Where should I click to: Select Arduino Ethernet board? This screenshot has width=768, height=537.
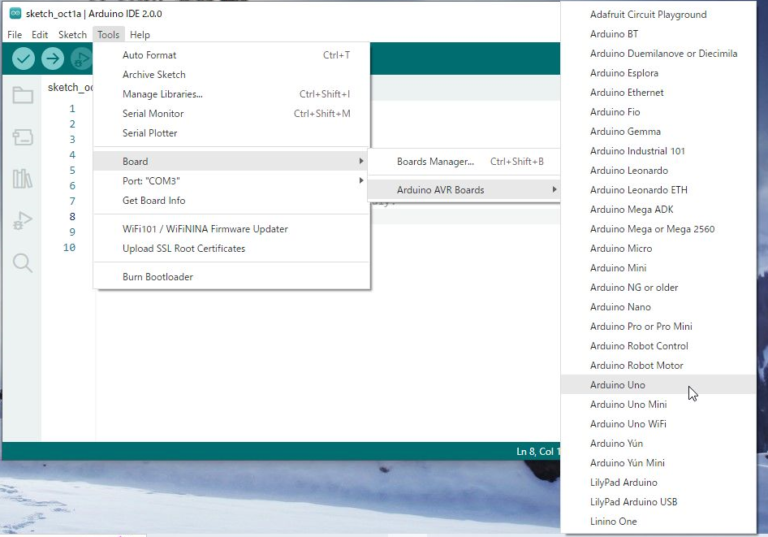[x=658, y=93]
